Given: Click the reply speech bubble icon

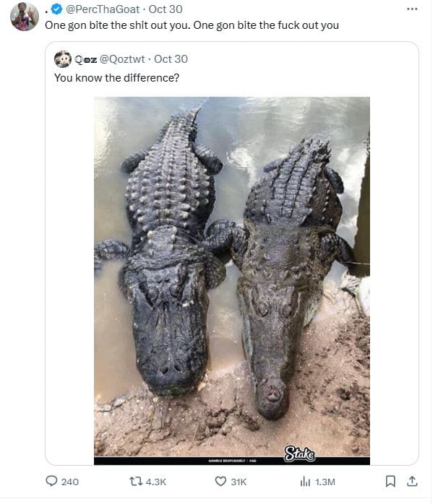Looking at the screenshot, I should point(52,482).
